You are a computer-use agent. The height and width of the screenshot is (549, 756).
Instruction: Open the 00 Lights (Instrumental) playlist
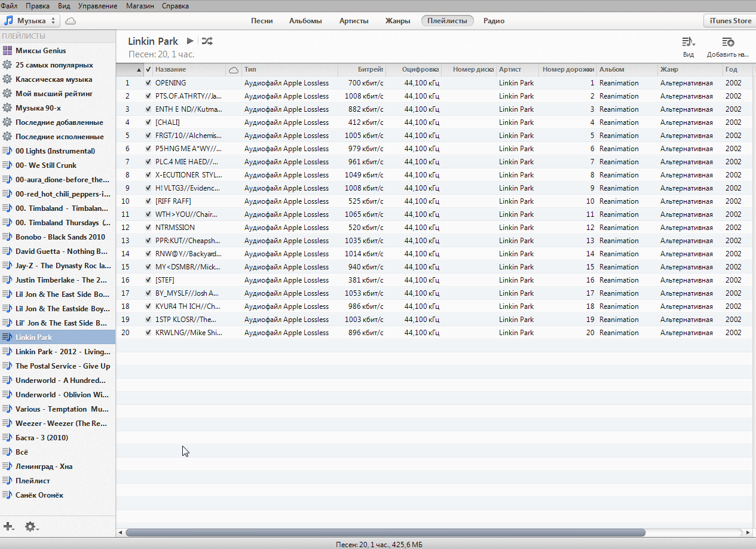click(x=57, y=151)
